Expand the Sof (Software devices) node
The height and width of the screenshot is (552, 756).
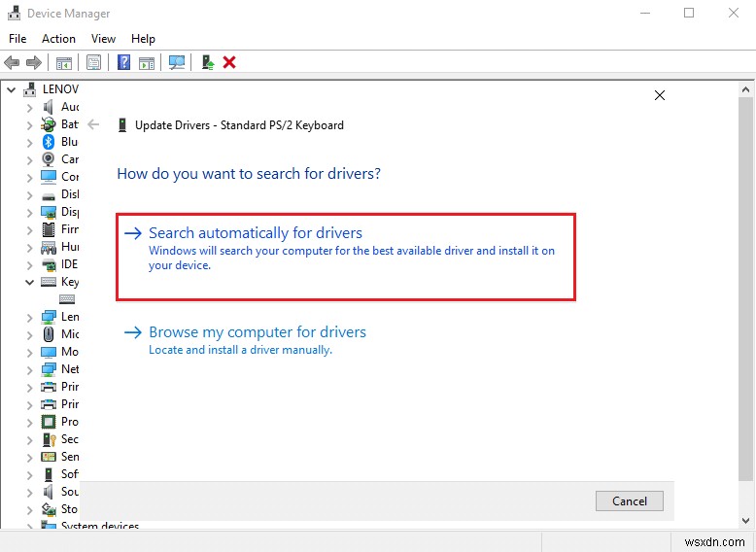pos(29,475)
